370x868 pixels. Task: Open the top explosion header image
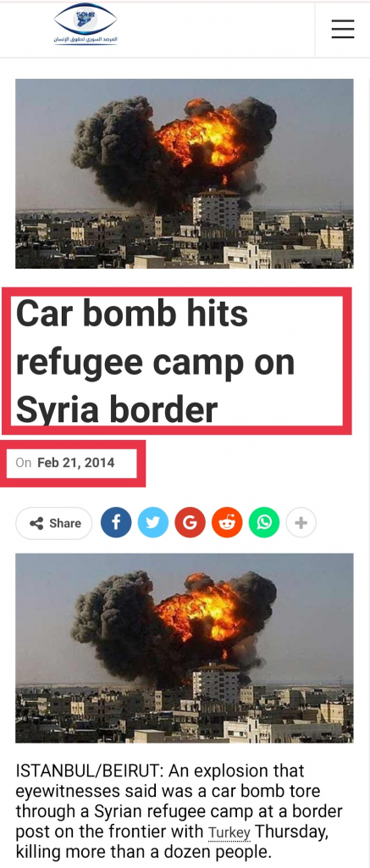(x=185, y=173)
